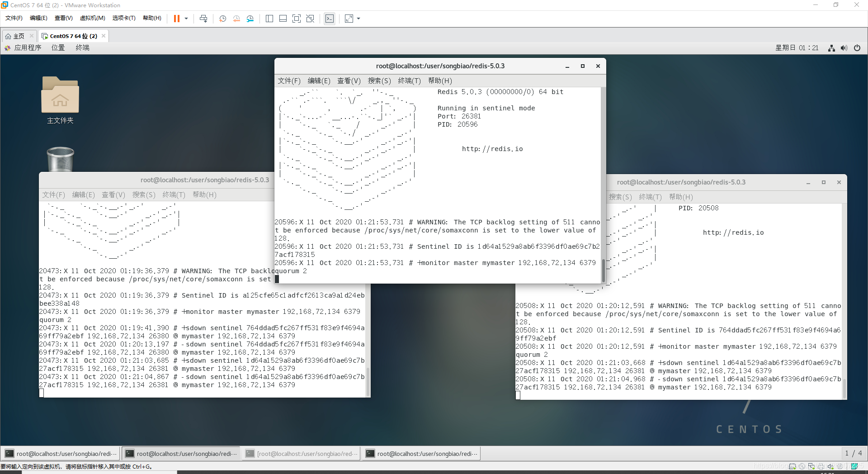Click scrollbar of front terminal window

point(603,270)
